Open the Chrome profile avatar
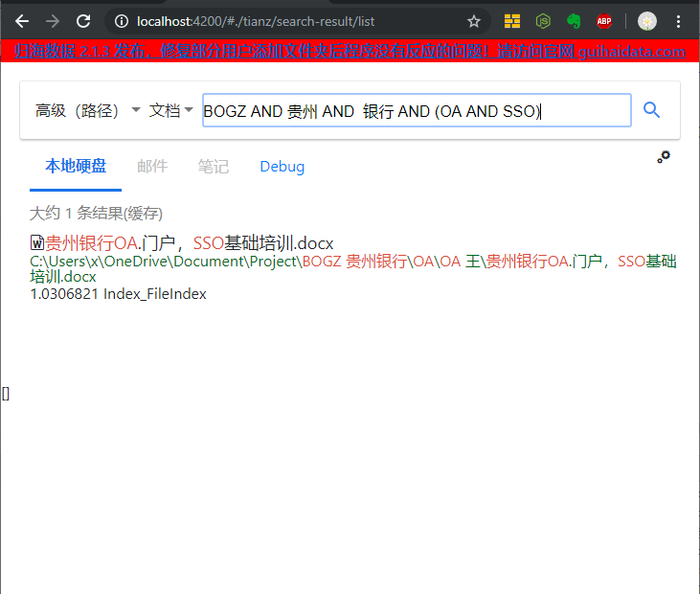This screenshot has height=594, width=700. [647, 21]
